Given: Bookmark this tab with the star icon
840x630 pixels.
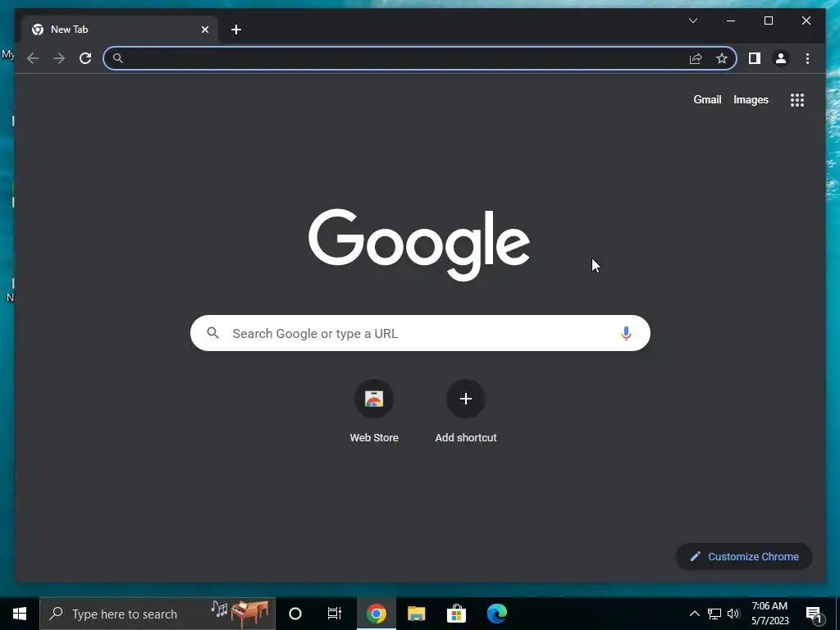Looking at the screenshot, I should 722,58.
